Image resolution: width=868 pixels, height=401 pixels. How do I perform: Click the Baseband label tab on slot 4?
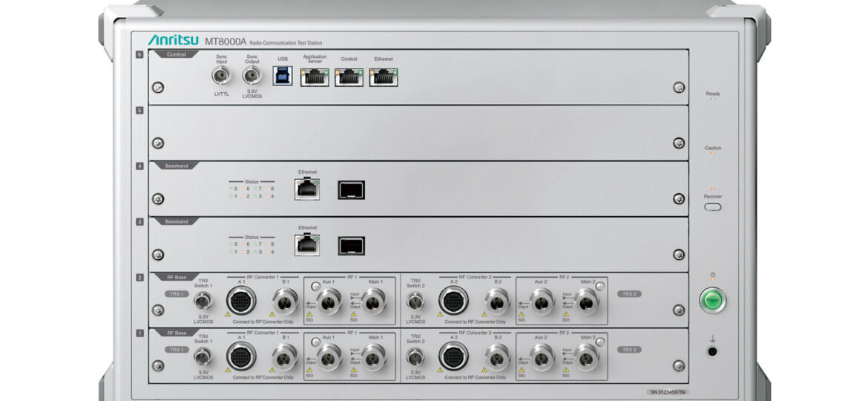pos(176,166)
